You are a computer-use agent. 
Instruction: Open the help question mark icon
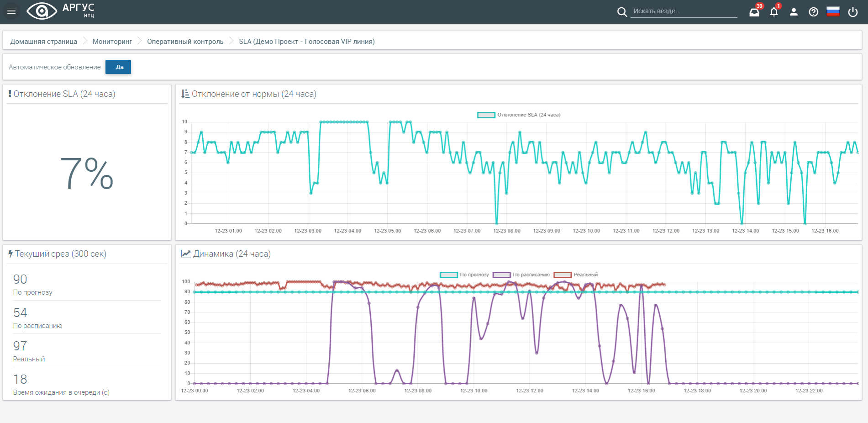[x=814, y=12]
